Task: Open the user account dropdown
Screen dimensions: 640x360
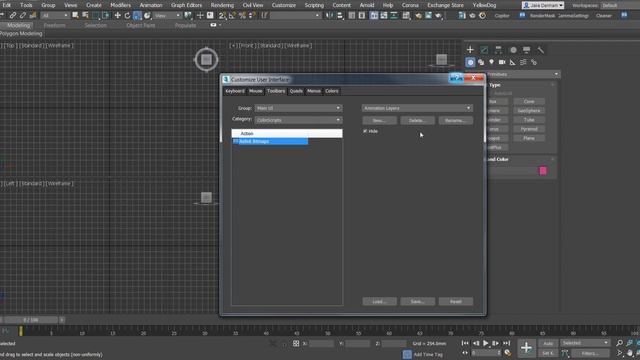Action: (x=543, y=5)
